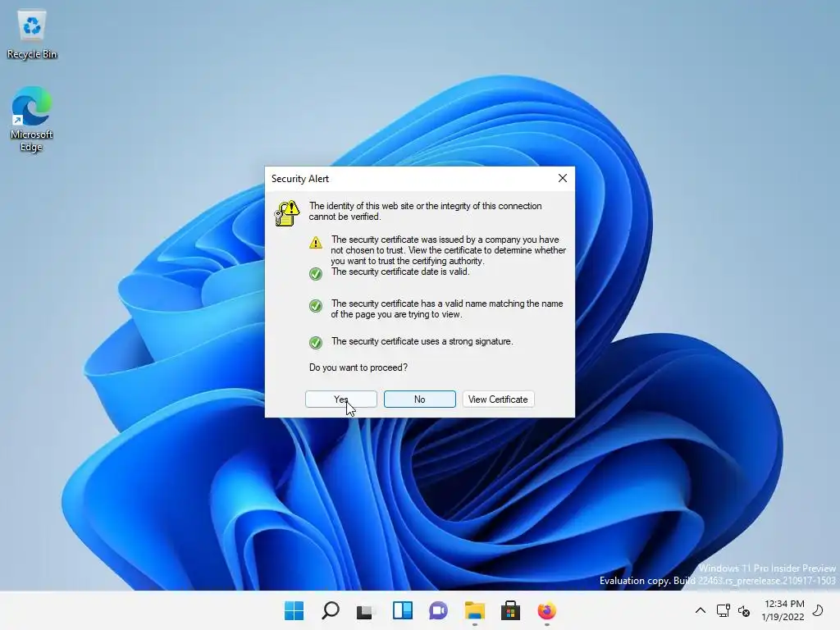Open Task View on the taskbar
The width and height of the screenshot is (840, 630).
[366, 610]
